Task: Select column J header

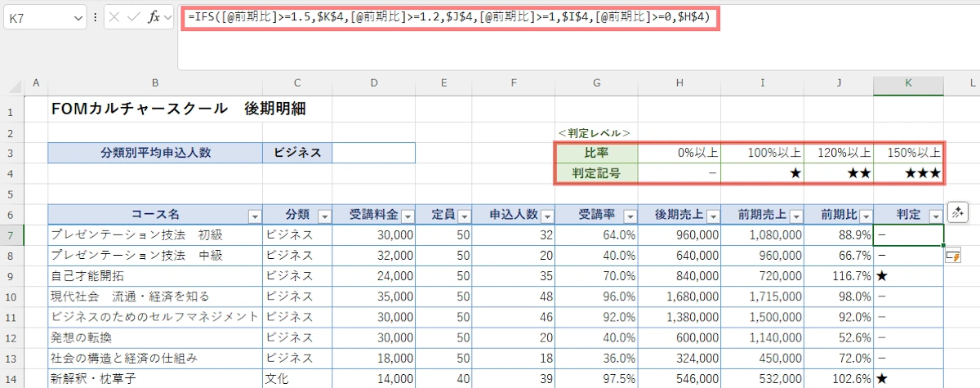Action: pyautogui.click(x=838, y=83)
